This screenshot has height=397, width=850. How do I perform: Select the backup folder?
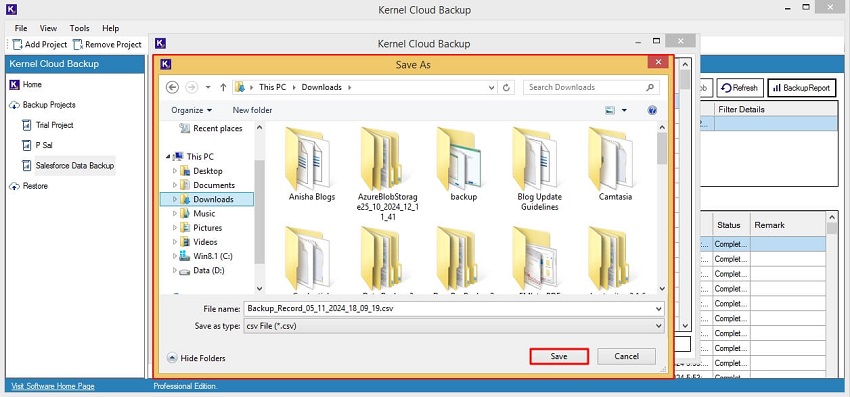(x=463, y=164)
